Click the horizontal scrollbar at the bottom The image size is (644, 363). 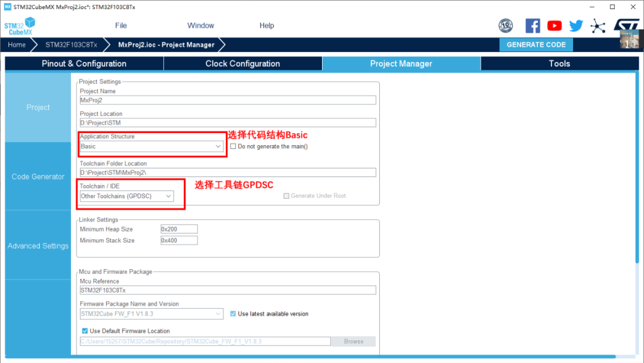click(311, 356)
